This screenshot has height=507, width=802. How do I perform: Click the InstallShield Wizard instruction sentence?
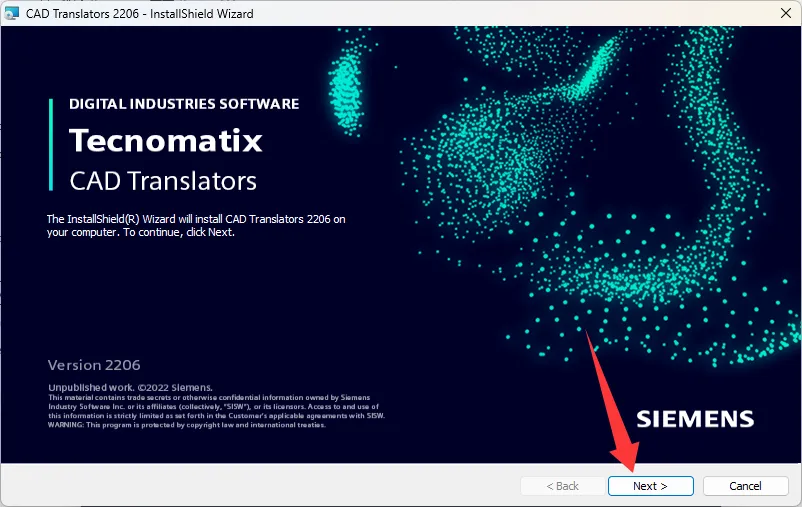[196, 226]
